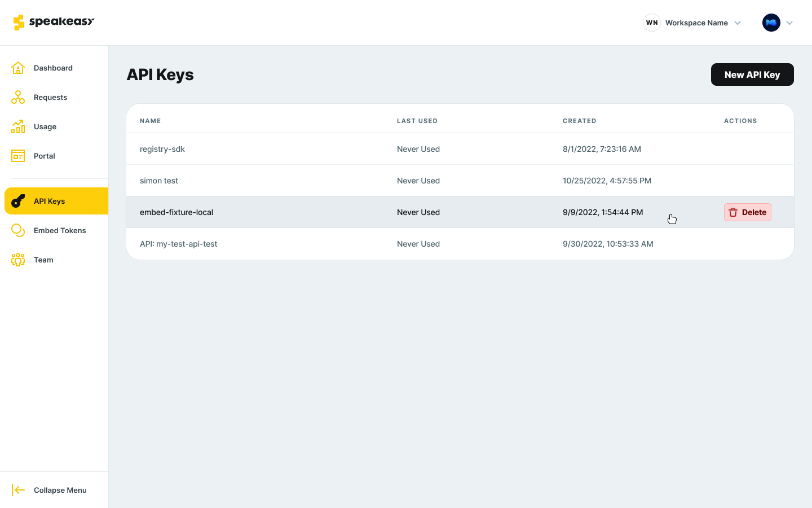The width and height of the screenshot is (812, 508).
Task: Click the API Keys key icon
Action: tap(18, 201)
